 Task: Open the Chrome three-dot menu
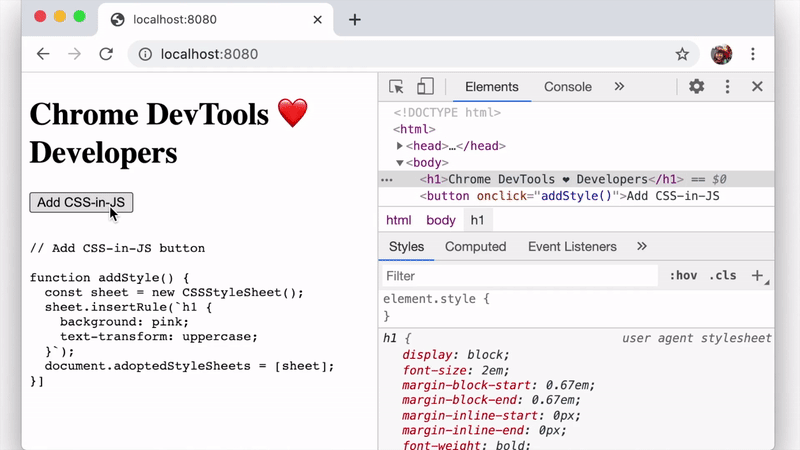[753, 54]
